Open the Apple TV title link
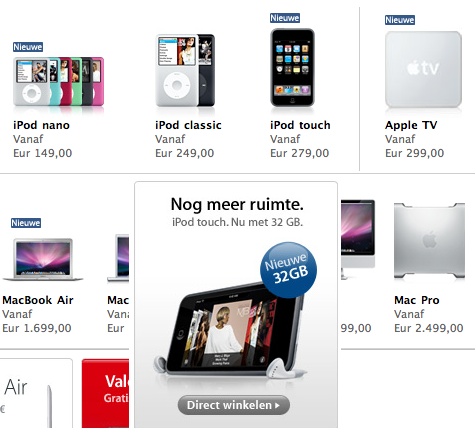The image size is (475, 428). point(411,125)
